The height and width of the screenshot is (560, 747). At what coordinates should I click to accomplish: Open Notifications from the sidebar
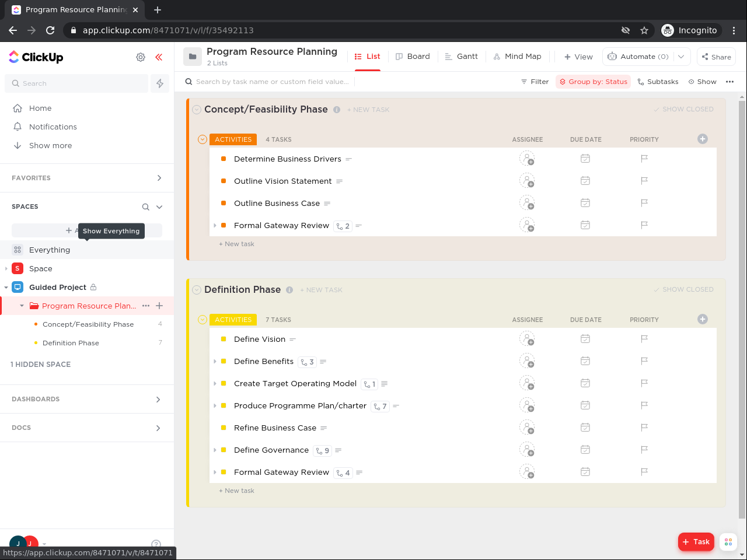53,127
